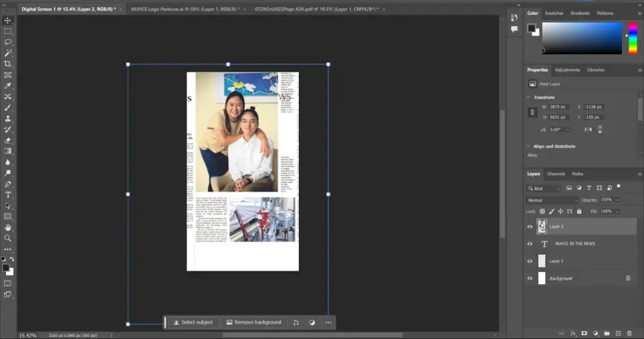Hide Layer 2 visibility eye

[x=530, y=226]
